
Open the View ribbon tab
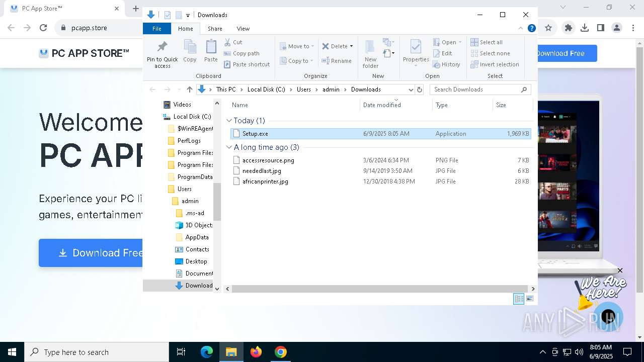pos(243,29)
